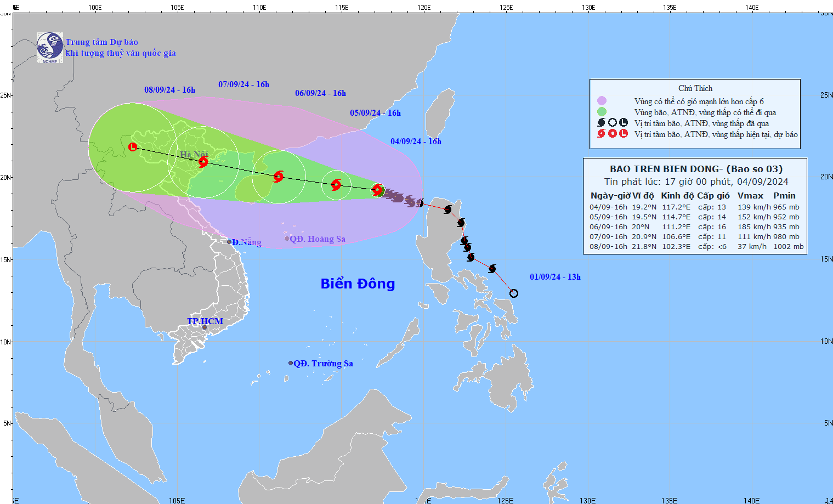Viewport: 833px width, 504px height.
Task: Click red storm swirl icon in legend
Action: click(x=602, y=133)
